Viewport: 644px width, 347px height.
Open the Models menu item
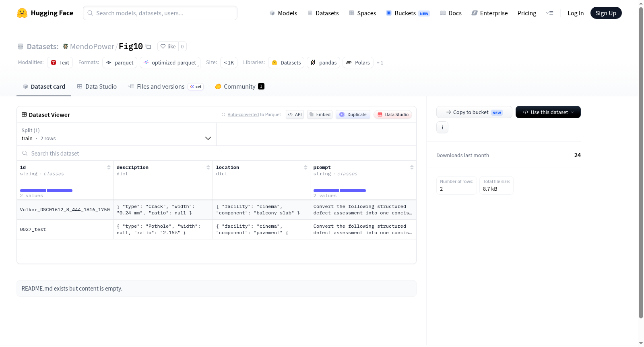click(x=283, y=13)
